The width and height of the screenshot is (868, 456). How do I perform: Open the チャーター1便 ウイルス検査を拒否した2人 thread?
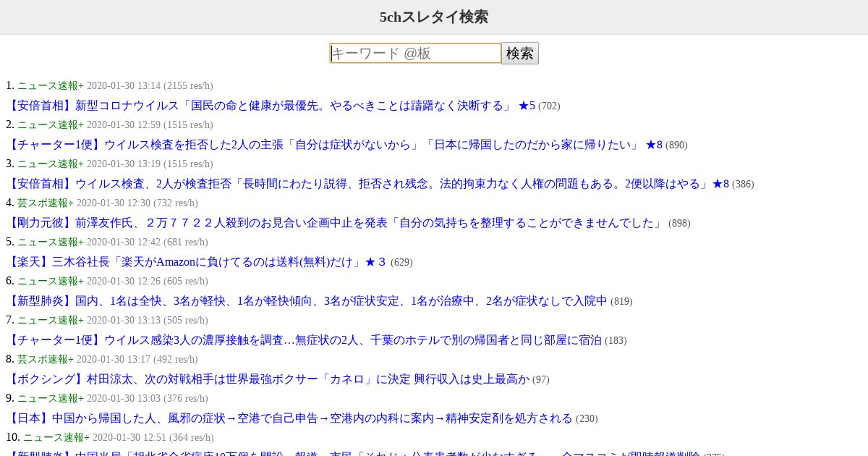coord(334,145)
